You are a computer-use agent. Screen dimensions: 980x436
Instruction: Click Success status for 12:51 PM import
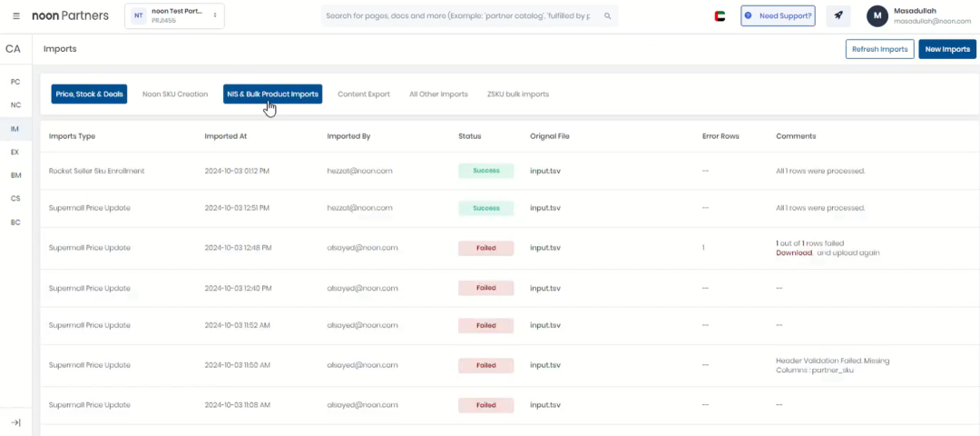485,208
